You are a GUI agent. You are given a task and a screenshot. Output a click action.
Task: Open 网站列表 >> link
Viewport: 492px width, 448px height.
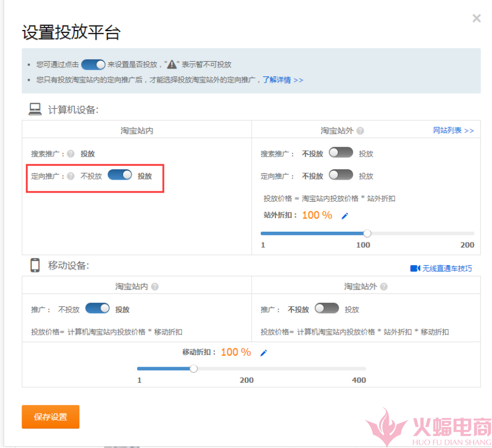click(453, 130)
